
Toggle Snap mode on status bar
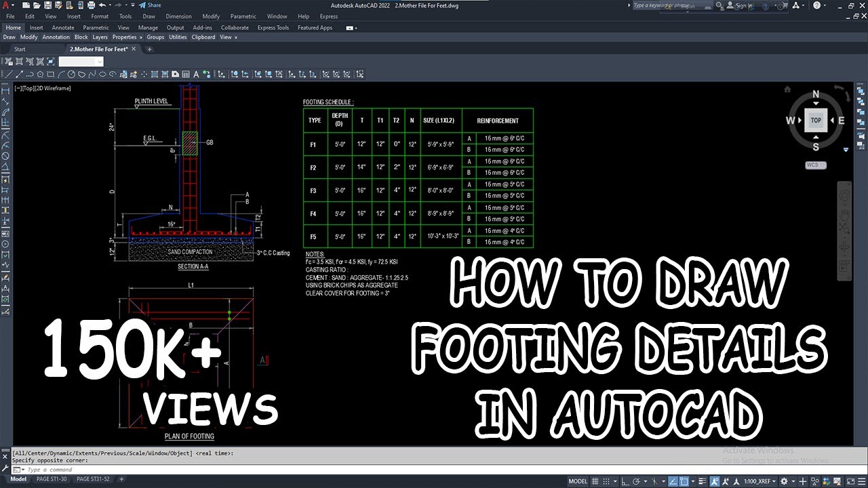(606, 481)
